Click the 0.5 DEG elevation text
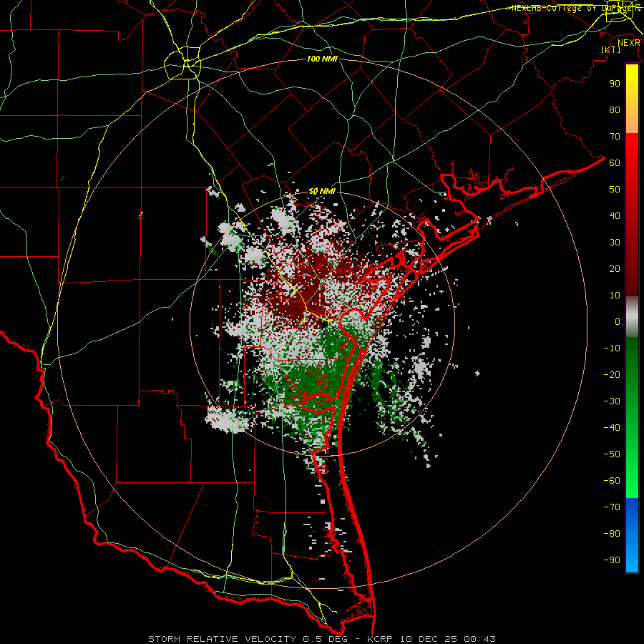The width and height of the screenshot is (644, 644). [x=325, y=639]
